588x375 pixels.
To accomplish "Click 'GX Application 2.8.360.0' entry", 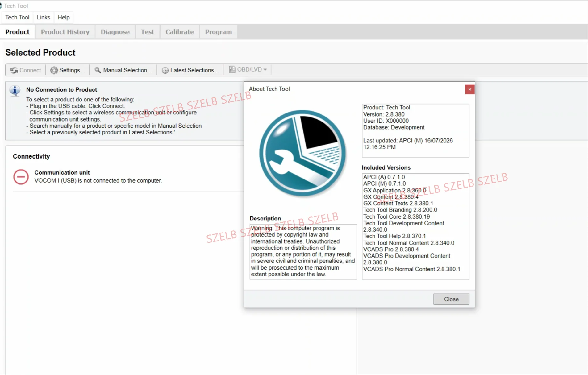I will pyautogui.click(x=394, y=190).
